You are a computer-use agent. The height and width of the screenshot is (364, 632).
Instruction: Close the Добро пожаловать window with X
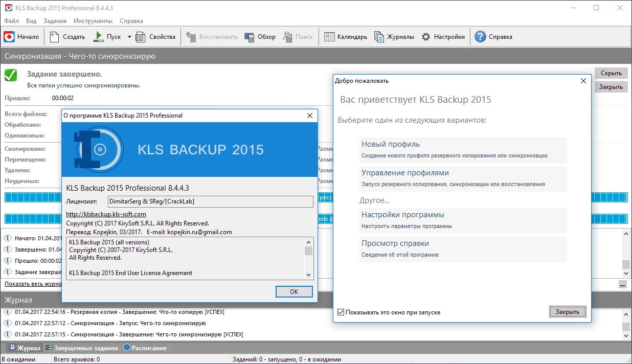click(583, 81)
